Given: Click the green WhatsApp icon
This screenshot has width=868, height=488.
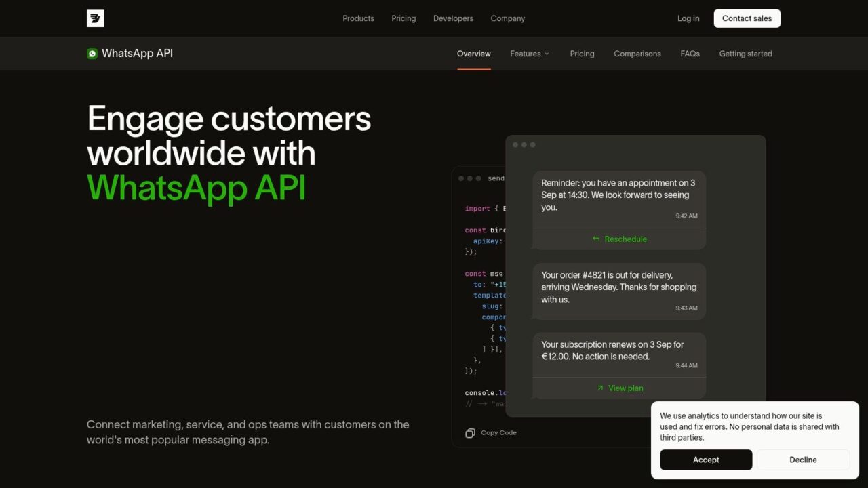Looking at the screenshot, I should point(92,54).
